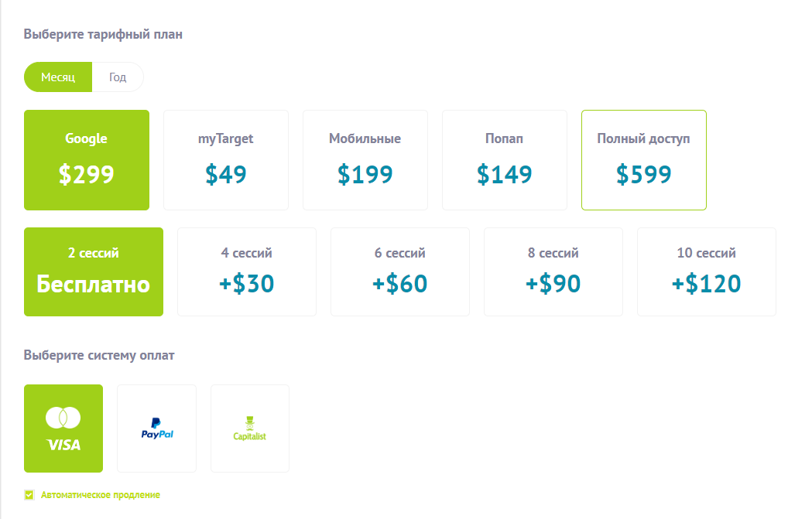The height and width of the screenshot is (519, 812).
Task: Select the free 2 сессий option
Action: coord(94,271)
